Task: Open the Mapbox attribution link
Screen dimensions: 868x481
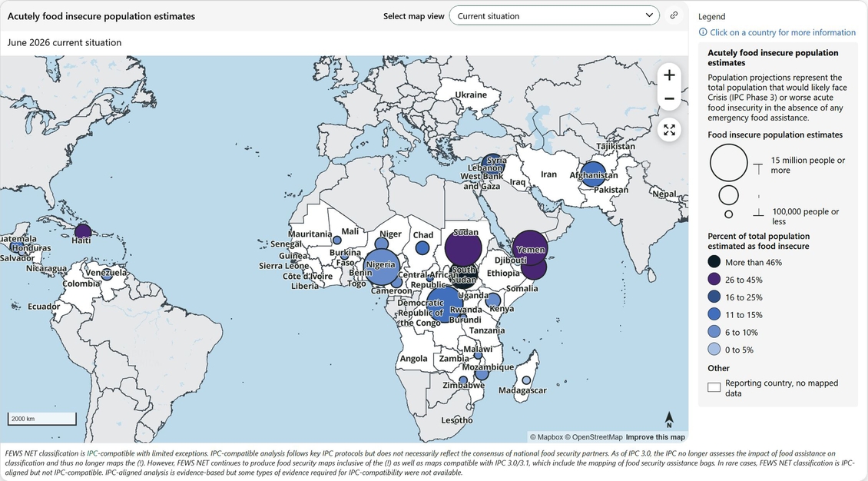Action: [x=546, y=436]
